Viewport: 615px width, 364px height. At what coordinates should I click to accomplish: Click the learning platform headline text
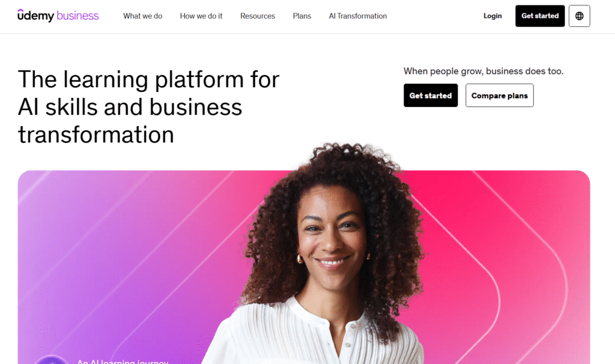[148, 107]
